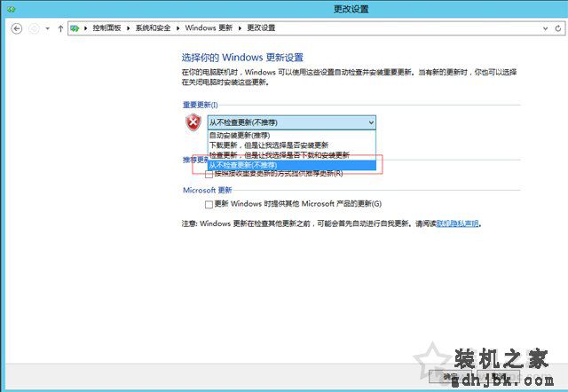This screenshot has width=568, height=392.
Task: Open the Windows 更新 breadcrumb
Action: coord(209,27)
